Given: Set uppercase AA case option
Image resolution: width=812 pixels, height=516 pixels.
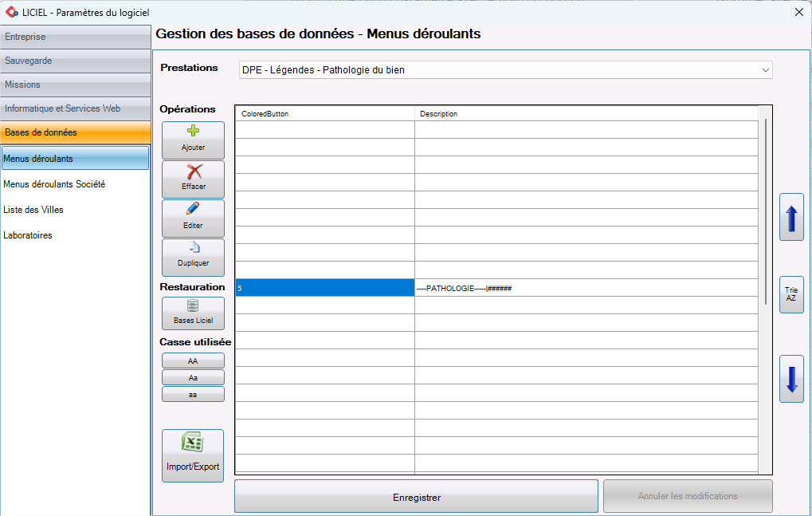Looking at the screenshot, I should [193, 361].
